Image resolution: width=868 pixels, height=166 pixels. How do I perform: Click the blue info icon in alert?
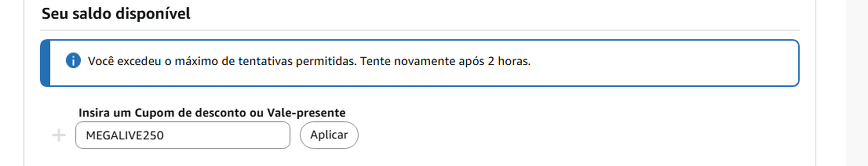[x=73, y=61]
